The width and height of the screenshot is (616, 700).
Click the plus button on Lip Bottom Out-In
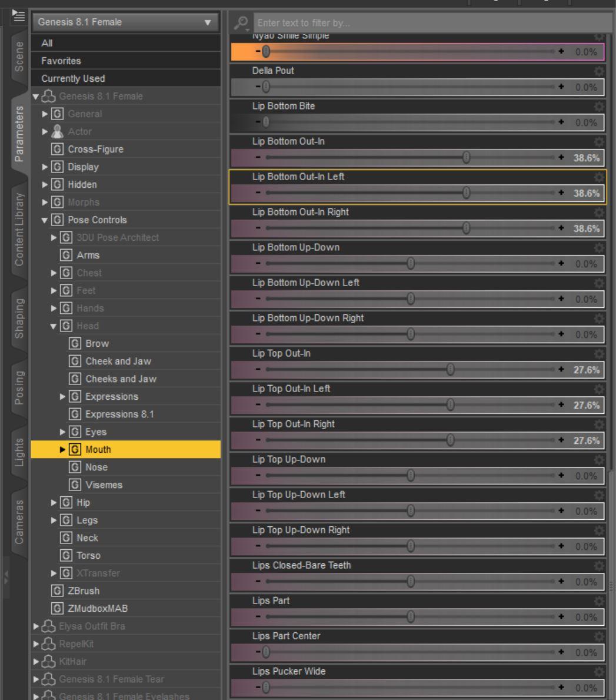561,157
